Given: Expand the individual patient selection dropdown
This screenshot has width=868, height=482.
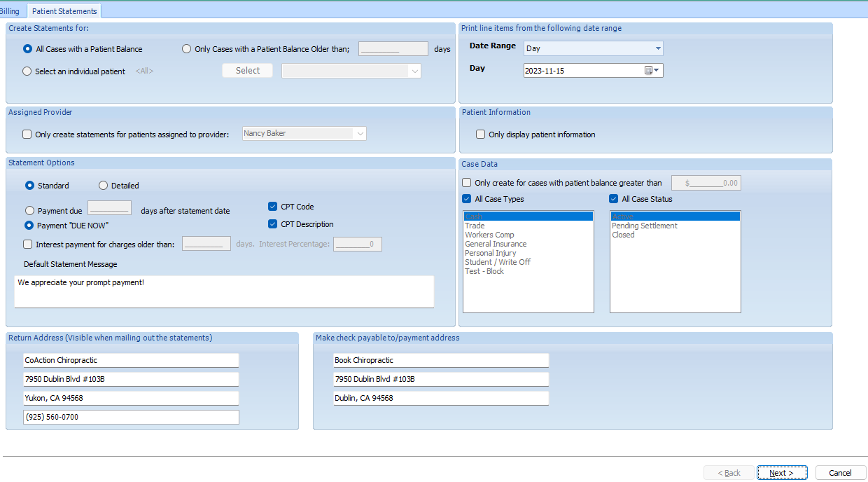Looking at the screenshot, I should tap(414, 71).
